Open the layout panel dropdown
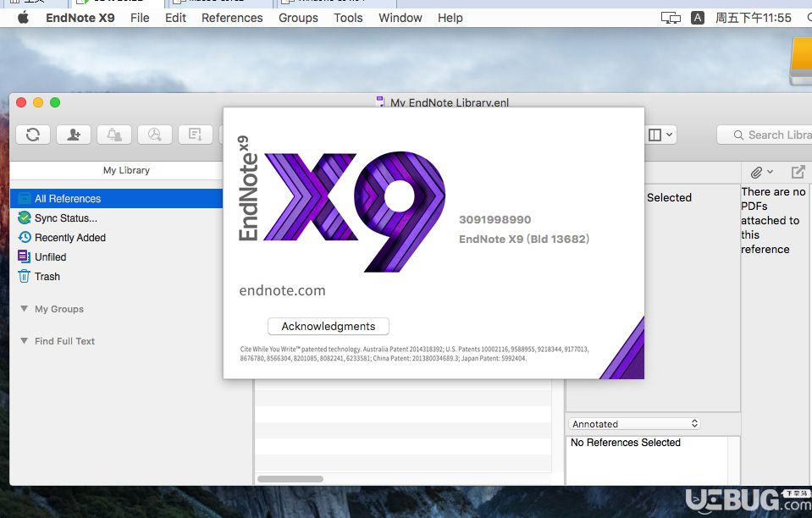This screenshot has width=812, height=518. point(660,135)
